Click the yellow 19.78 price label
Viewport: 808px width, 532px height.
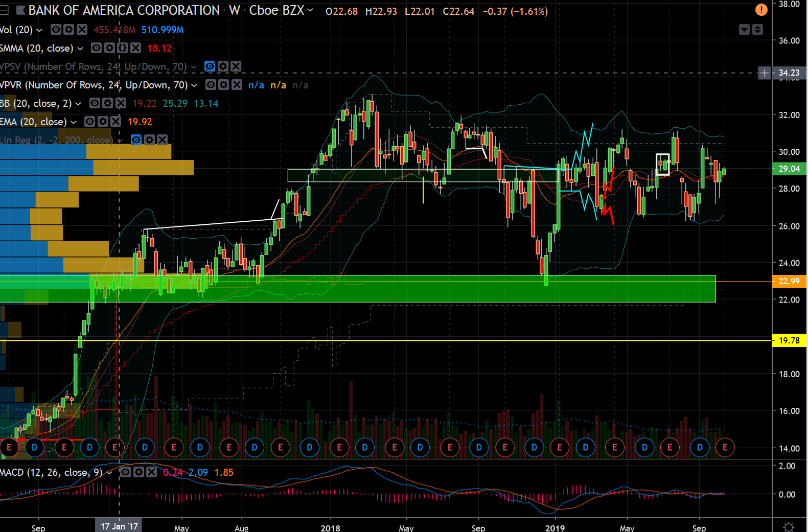(x=789, y=340)
